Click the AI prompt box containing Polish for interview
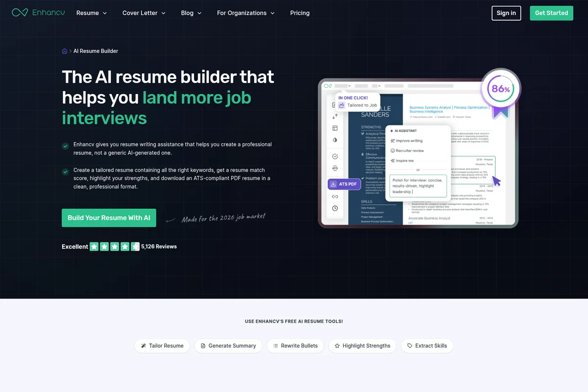Screen dimensions: 588x392 pos(417,185)
